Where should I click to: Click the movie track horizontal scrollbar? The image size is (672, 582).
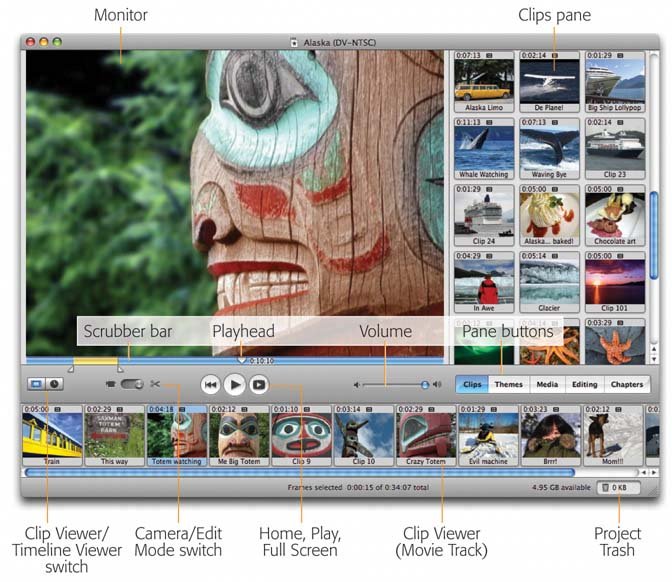(300, 472)
